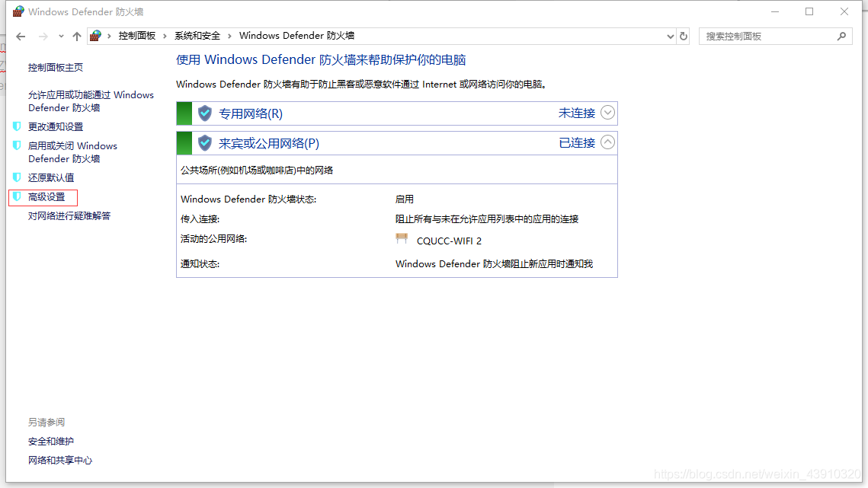Click the forward navigation arrow
The height and width of the screenshot is (488, 868).
tap(43, 37)
